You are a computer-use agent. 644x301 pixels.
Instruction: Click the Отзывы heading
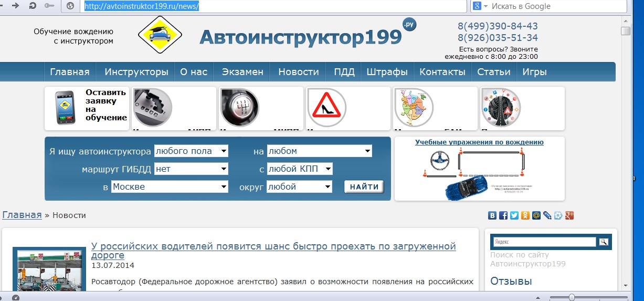pos(511,281)
